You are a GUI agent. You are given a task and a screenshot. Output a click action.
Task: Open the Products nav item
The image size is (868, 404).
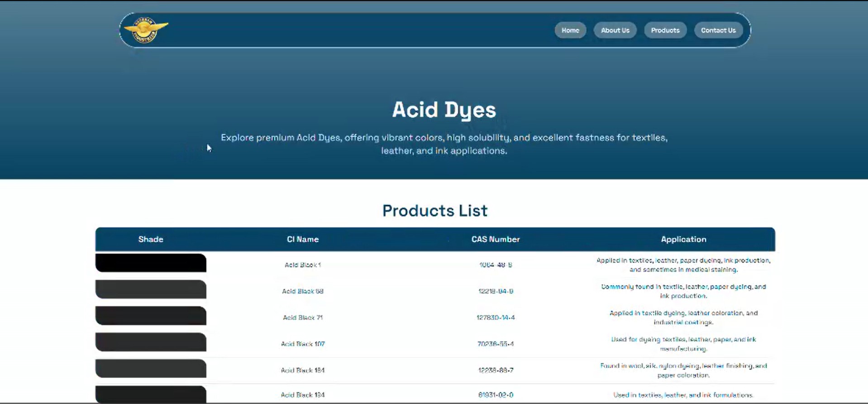click(x=665, y=30)
